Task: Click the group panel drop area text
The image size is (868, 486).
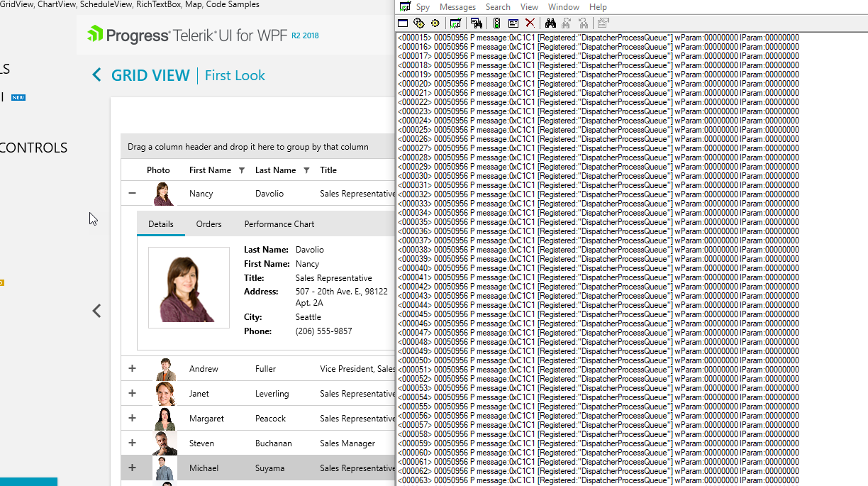Action: (248, 147)
